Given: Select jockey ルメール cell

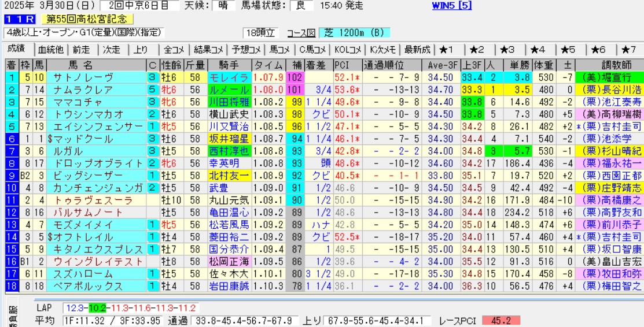Looking at the screenshot, I should [229, 90].
